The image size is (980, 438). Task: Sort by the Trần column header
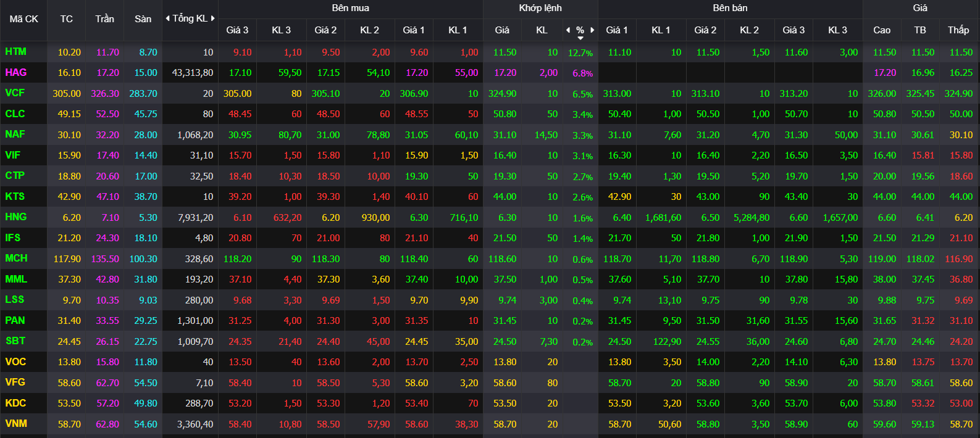(x=105, y=19)
